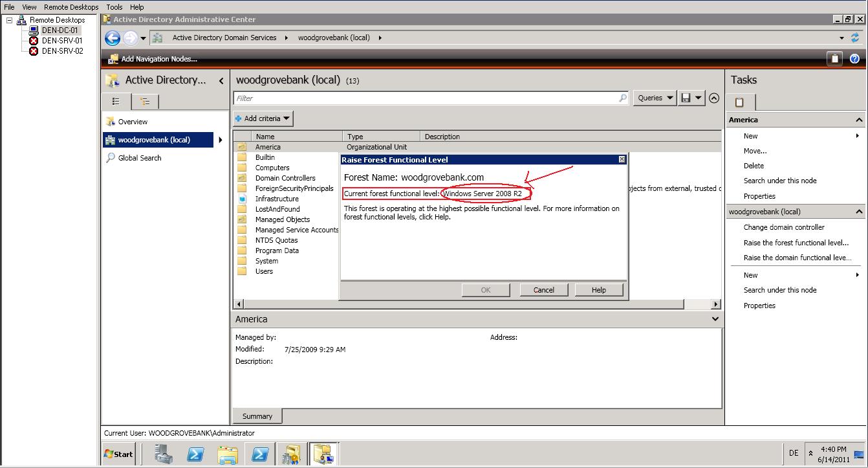The image size is (868, 468).
Task: Open the Start menu
Action: click(119, 454)
